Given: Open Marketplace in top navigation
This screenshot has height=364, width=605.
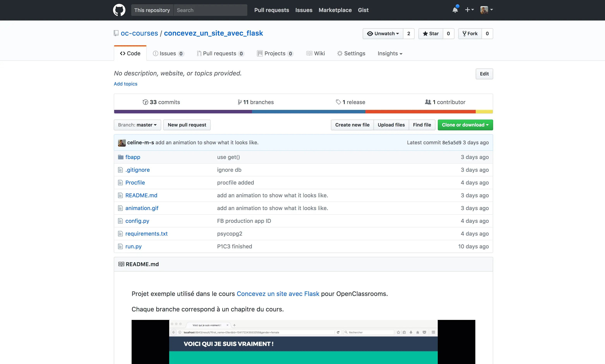Looking at the screenshot, I should coord(335,10).
